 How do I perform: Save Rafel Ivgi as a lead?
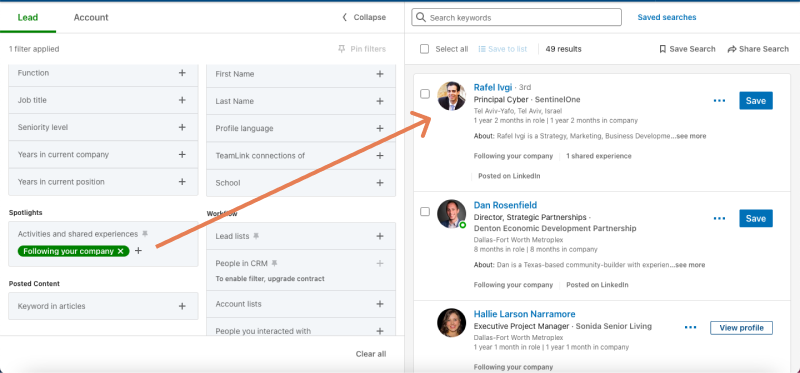click(756, 101)
